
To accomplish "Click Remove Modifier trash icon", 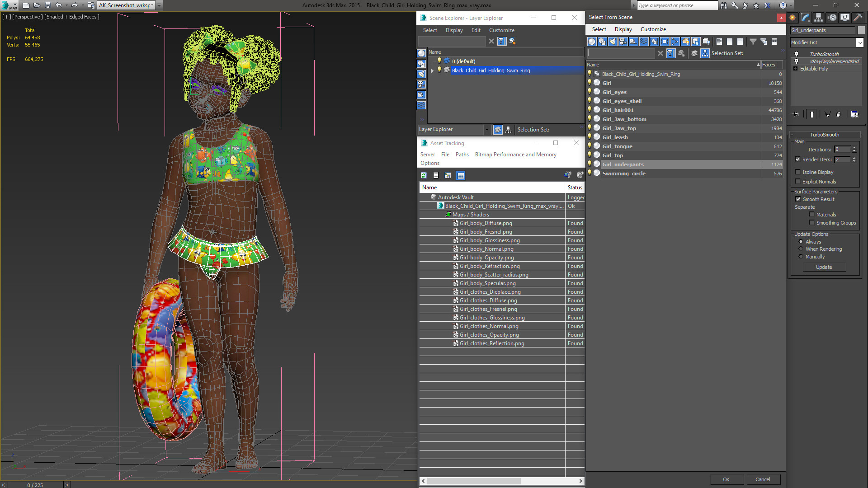I will [x=838, y=114].
